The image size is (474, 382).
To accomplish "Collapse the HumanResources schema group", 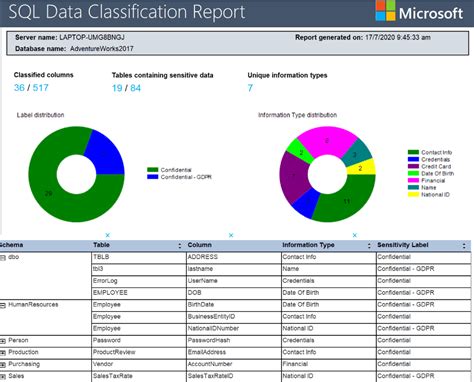I will pyautogui.click(x=3, y=305).
